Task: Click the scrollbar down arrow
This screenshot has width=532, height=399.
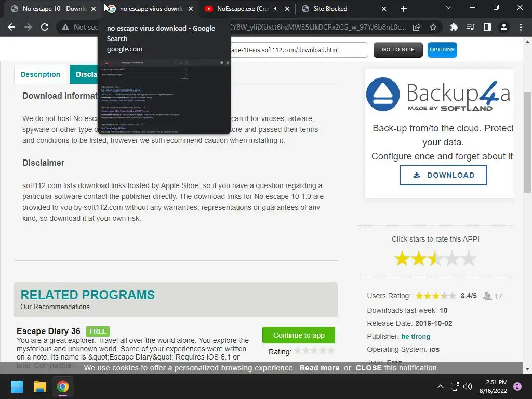Action: pyautogui.click(x=528, y=369)
